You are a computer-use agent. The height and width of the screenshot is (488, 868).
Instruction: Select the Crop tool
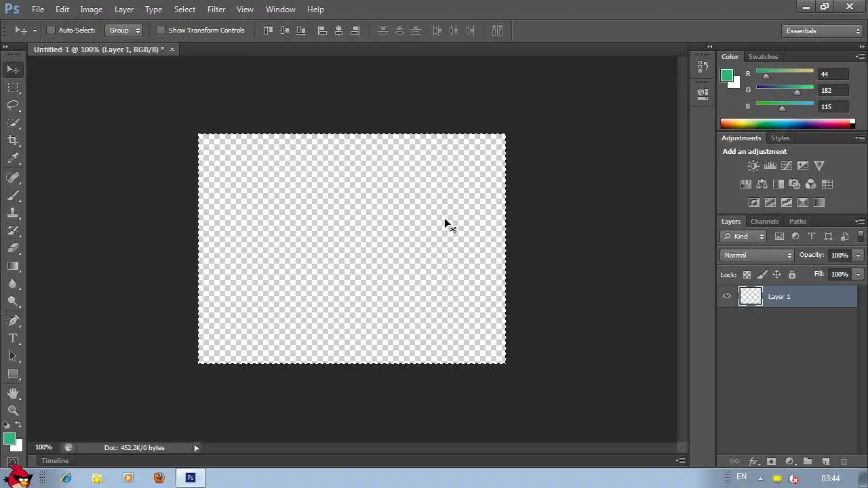click(x=13, y=140)
